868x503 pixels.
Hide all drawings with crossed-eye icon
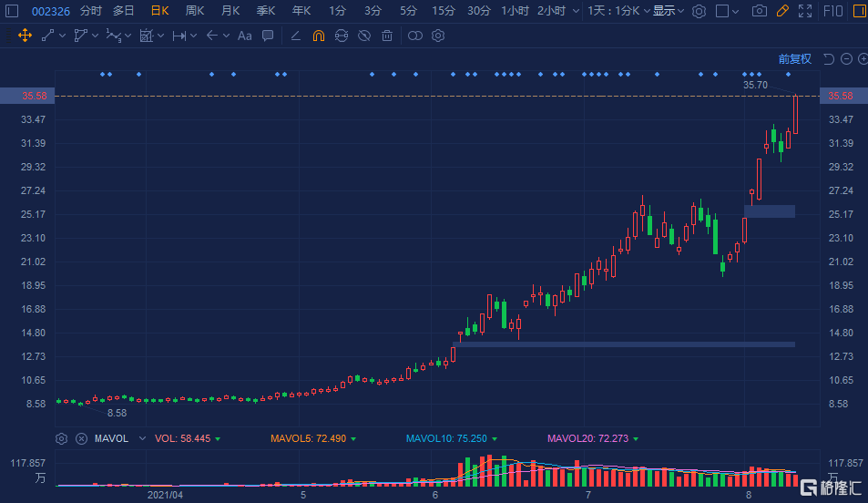(364, 36)
